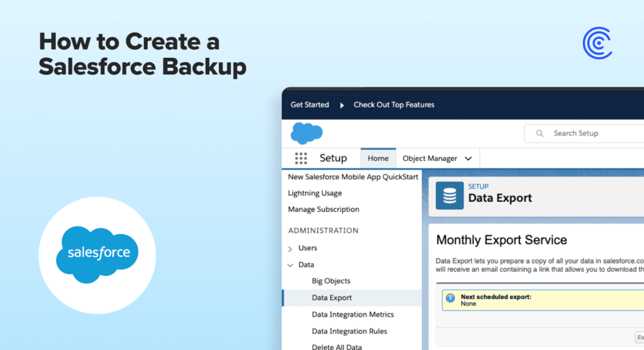
Task: Open the App Launcher dots grid
Action: tap(301, 158)
